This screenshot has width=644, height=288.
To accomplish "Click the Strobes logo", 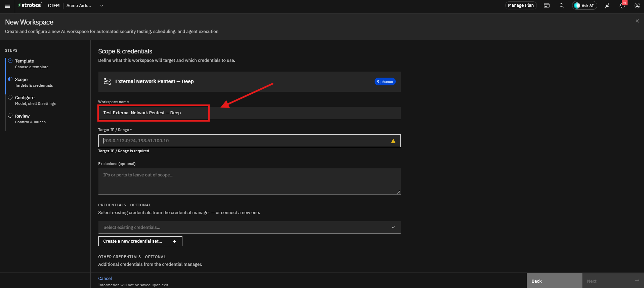I will [30, 5].
